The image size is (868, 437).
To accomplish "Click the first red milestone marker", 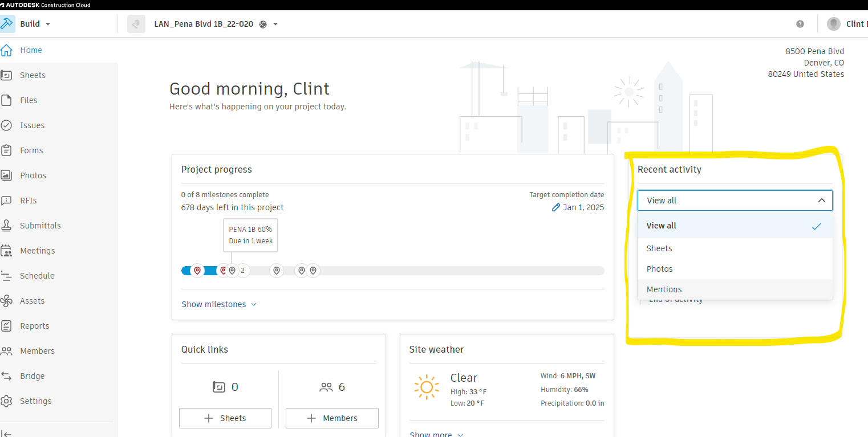I will 197,271.
